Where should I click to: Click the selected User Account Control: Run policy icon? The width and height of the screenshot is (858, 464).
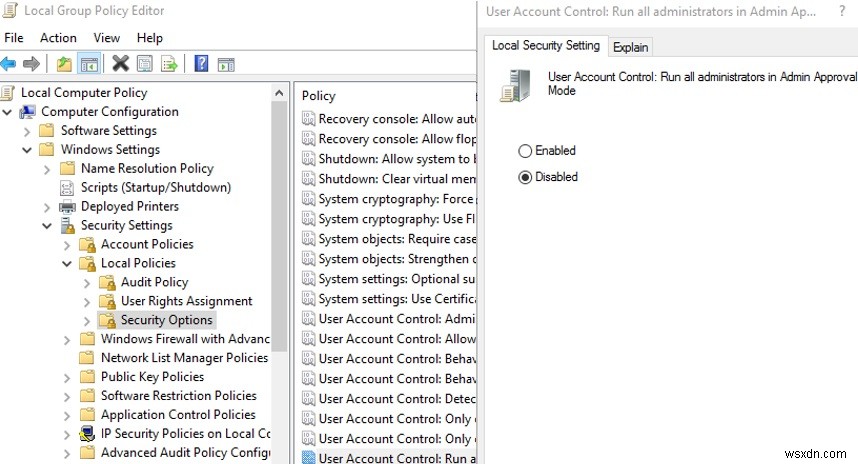[309, 458]
